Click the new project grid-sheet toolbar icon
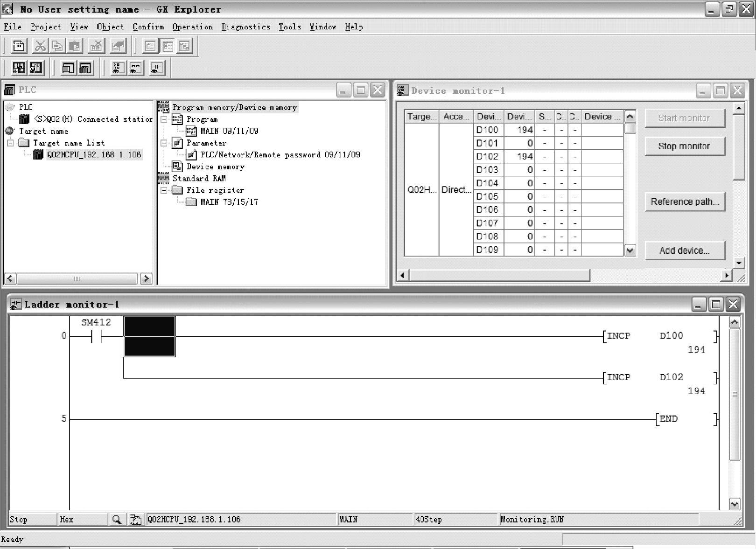 coord(19,46)
